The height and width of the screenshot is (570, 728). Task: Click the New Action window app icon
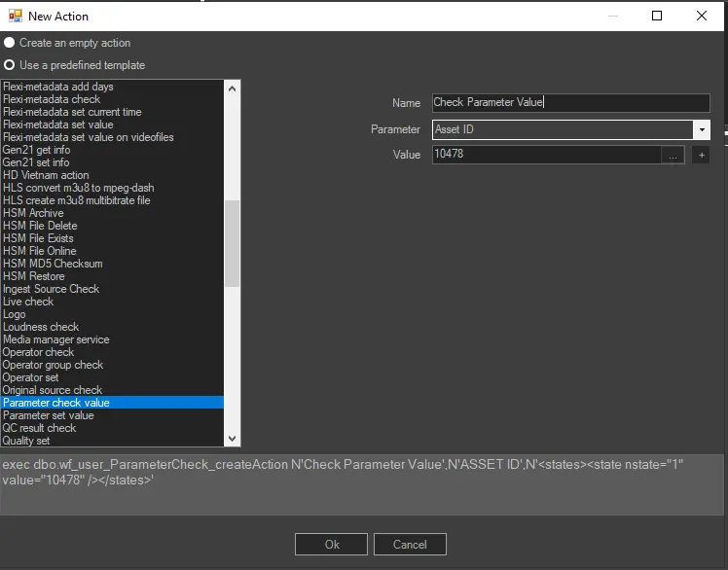pyautogui.click(x=14, y=16)
